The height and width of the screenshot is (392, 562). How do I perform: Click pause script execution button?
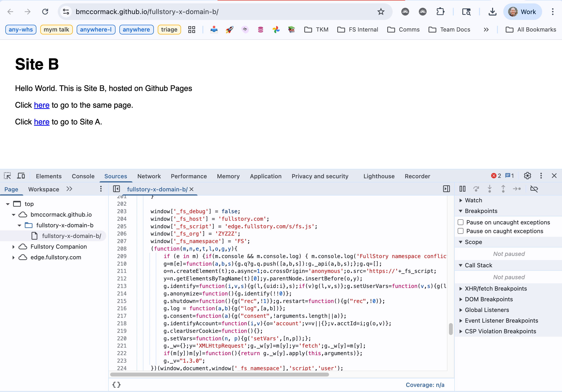tap(462, 189)
